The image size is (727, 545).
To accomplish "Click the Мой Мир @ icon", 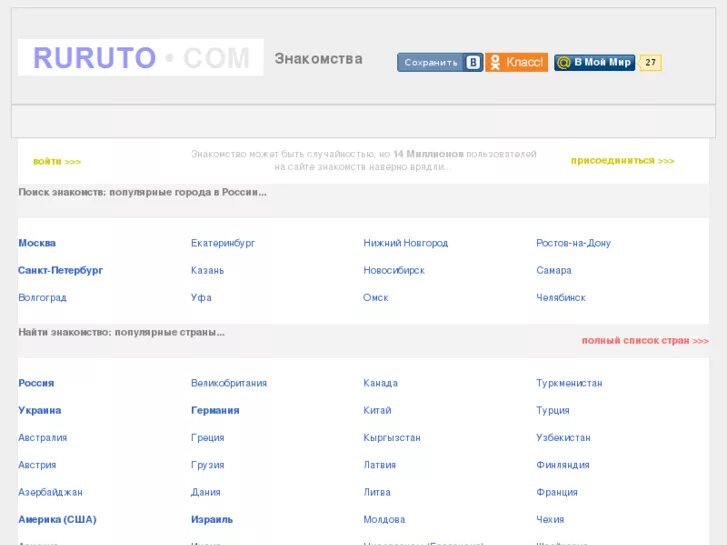I will click(563, 62).
